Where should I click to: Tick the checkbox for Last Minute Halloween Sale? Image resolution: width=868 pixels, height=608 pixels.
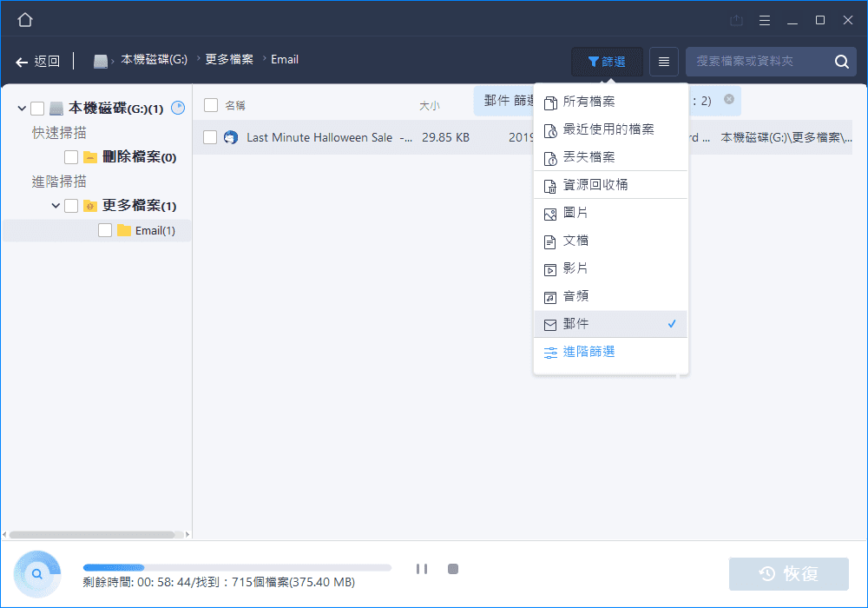click(210, 137)
